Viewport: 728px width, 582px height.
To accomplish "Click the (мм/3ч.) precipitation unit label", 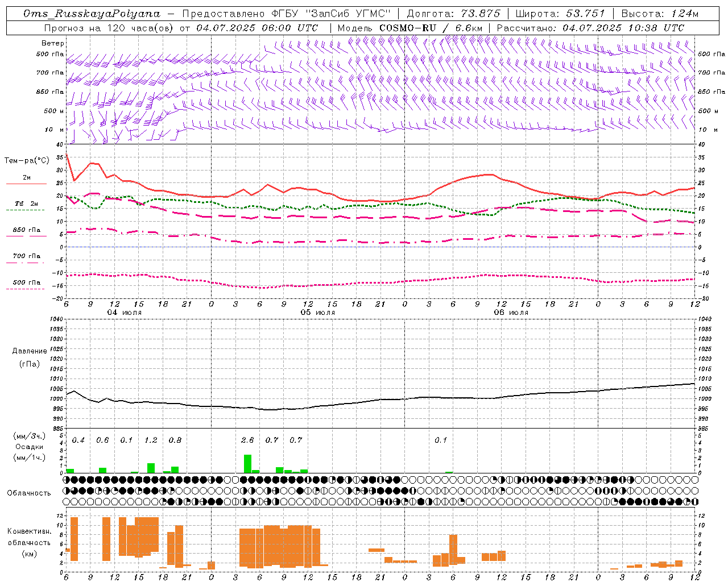I will [x=30, y=436].
